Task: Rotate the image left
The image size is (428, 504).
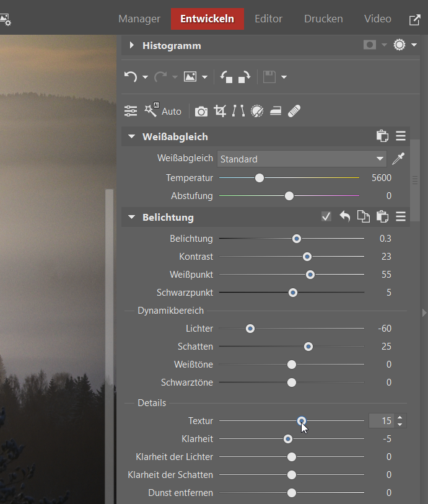Action: 226,77
